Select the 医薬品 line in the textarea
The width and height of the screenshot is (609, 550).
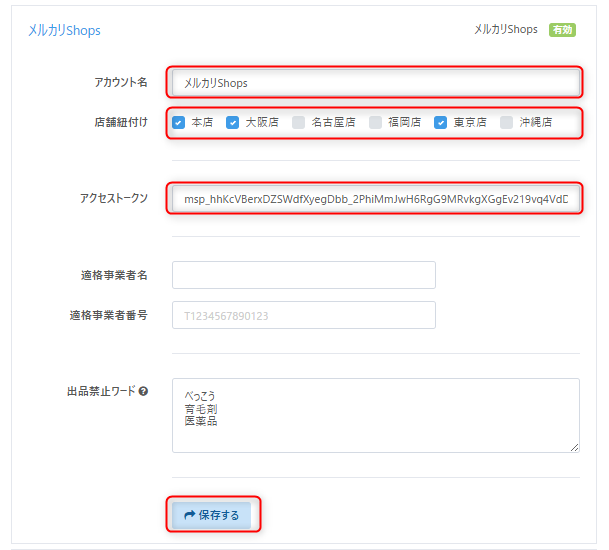(201, 421)
